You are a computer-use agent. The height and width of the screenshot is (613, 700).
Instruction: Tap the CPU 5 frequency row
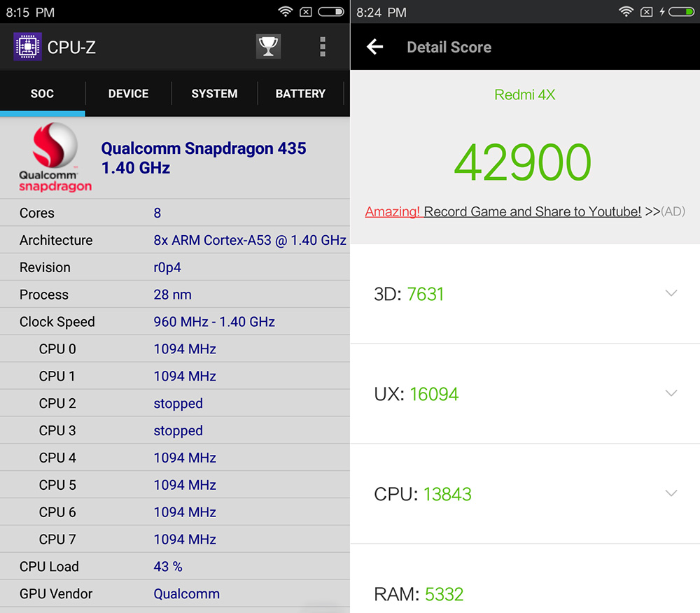pyautogui.click(x=175, y=485)
